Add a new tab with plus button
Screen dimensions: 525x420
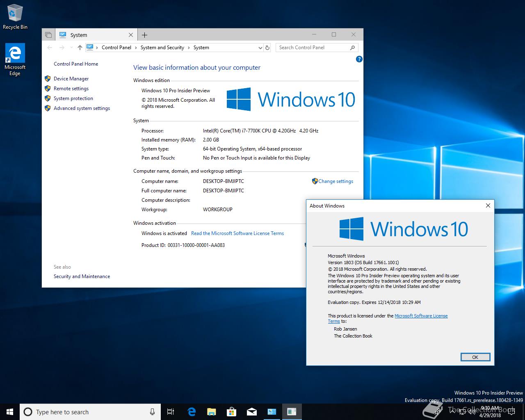[x=144, y=35]
